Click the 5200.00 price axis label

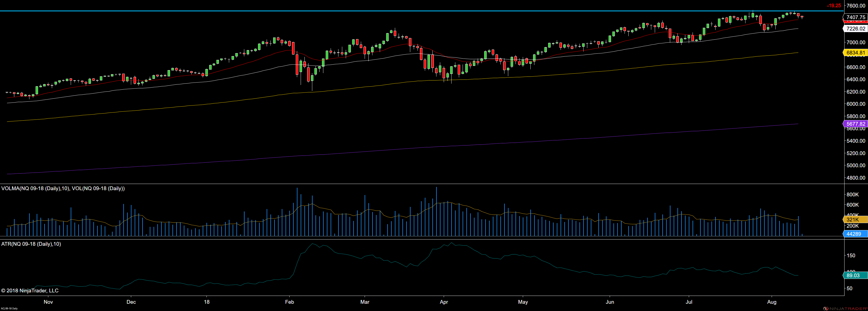pyautogui.click(x=856, y=153)
